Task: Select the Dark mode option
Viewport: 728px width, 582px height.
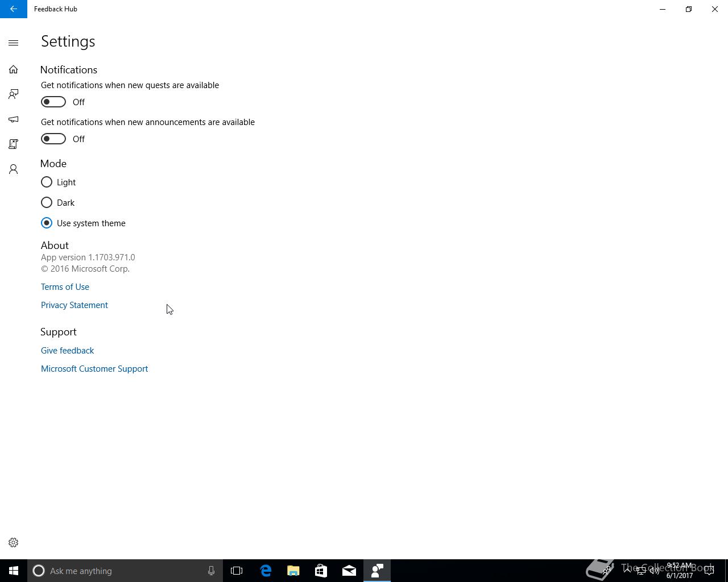Action: (58, 202)
